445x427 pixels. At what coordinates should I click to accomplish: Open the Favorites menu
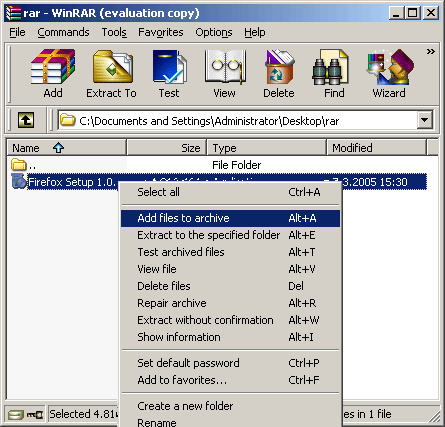tap(161, 32)
